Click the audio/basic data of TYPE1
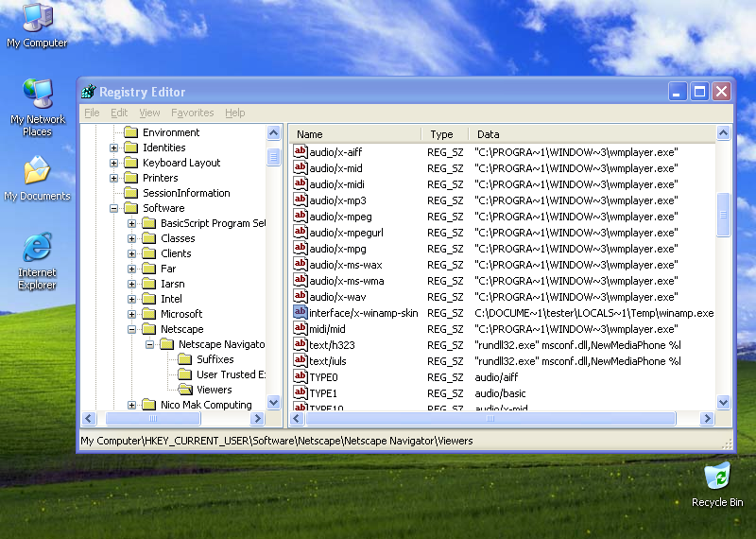Image resolution: width=756 pixels, height=539 pixels. [500, 393]
